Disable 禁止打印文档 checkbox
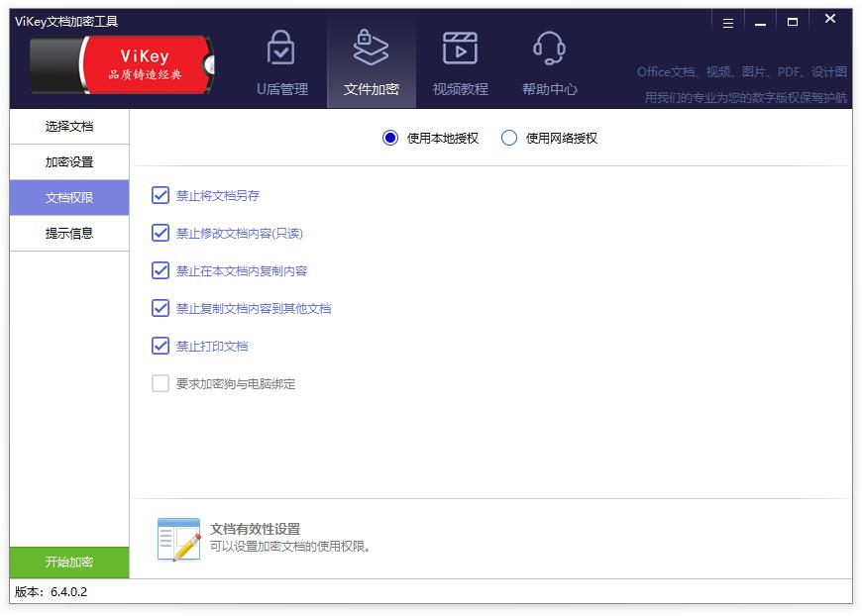This screenshot has width=862, height=616. coord(160,346)
